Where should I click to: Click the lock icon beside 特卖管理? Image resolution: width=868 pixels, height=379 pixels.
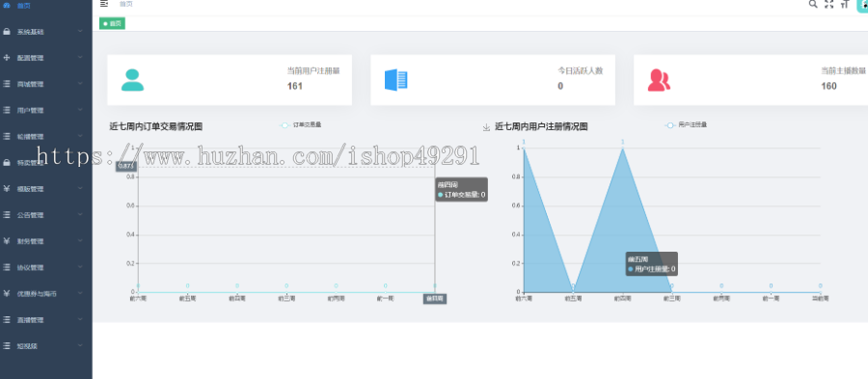click(7, 163)
